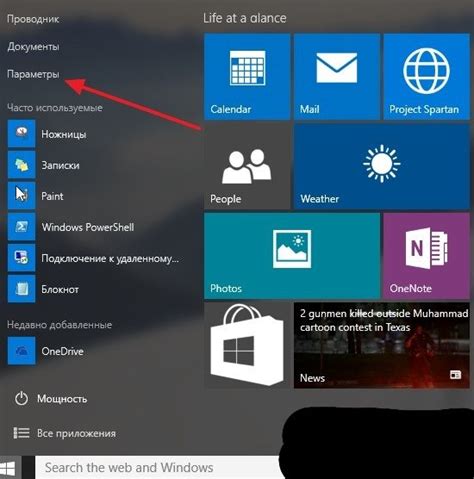Image resolution: width=474 pixels, height=479 pixels.
Task: Click the OneDrive cloud icon
Action: (21, 351)
